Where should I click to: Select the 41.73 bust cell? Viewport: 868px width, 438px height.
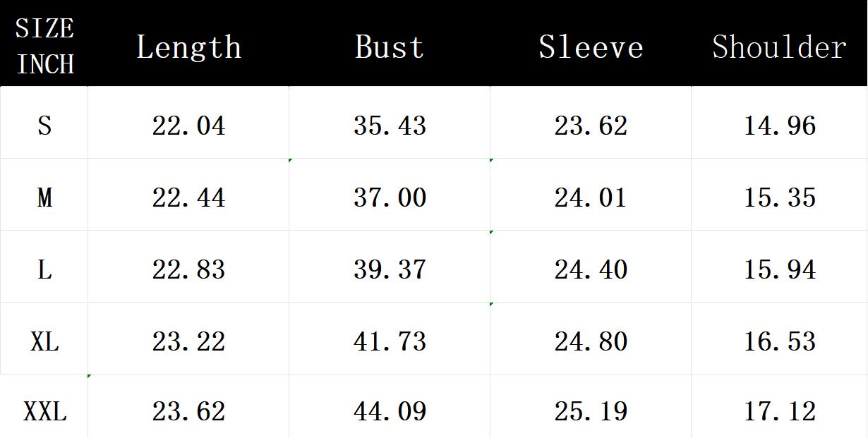click(390, 341)
